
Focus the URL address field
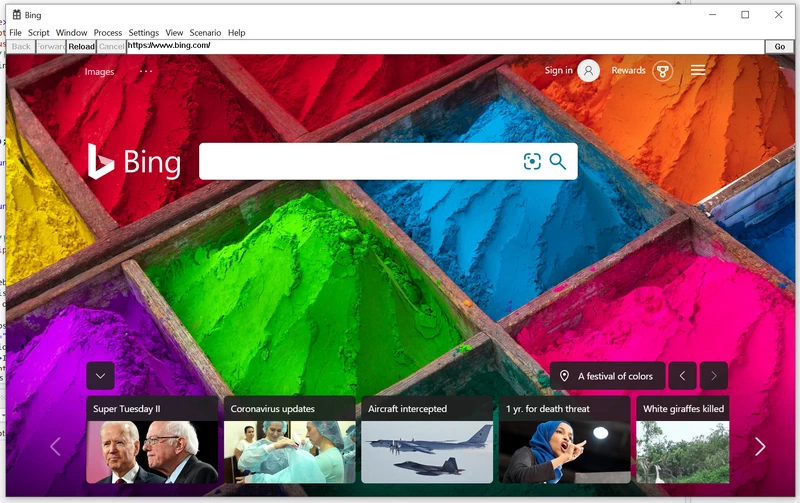coord(445,46)
